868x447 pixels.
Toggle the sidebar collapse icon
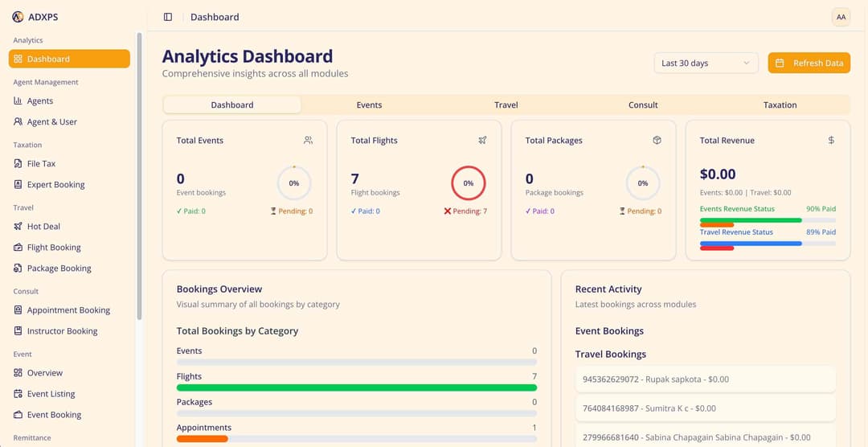click(x=168, y=17)
